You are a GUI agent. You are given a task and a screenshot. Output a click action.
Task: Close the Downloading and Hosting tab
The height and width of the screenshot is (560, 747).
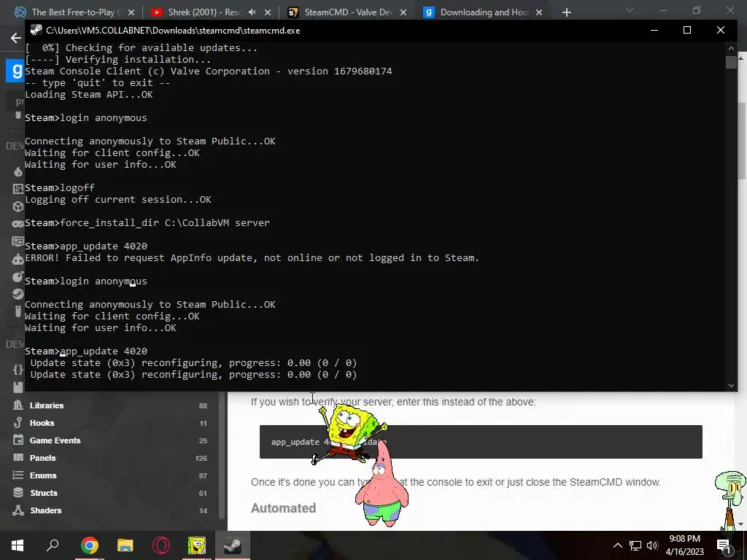point(539,12)
